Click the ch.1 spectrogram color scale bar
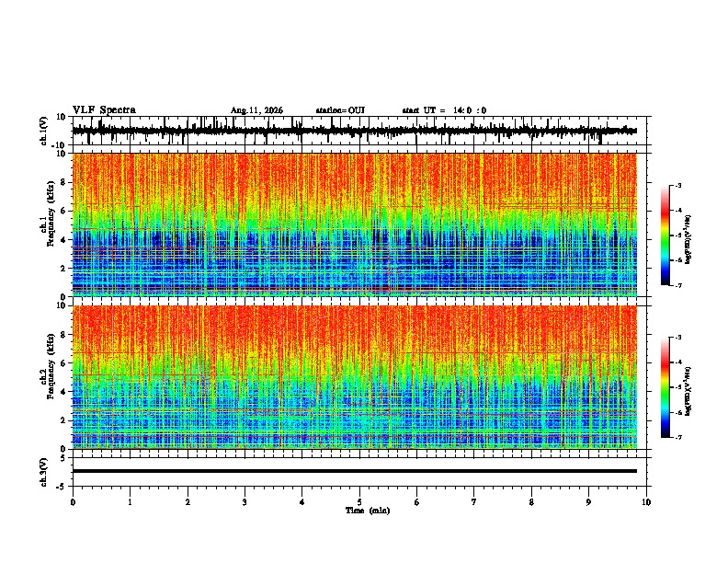This screenshot has height=563, width=728. [665, 236]
